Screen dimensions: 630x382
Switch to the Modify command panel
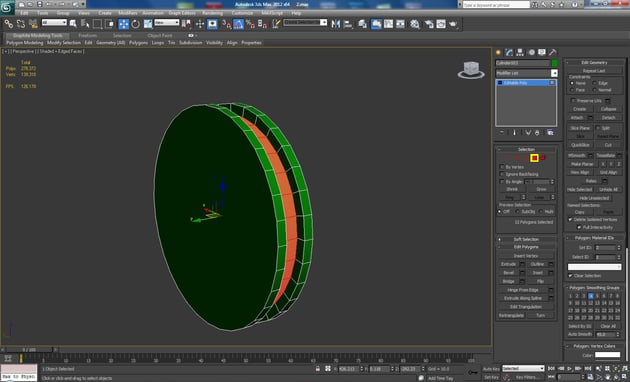point(509,52)
